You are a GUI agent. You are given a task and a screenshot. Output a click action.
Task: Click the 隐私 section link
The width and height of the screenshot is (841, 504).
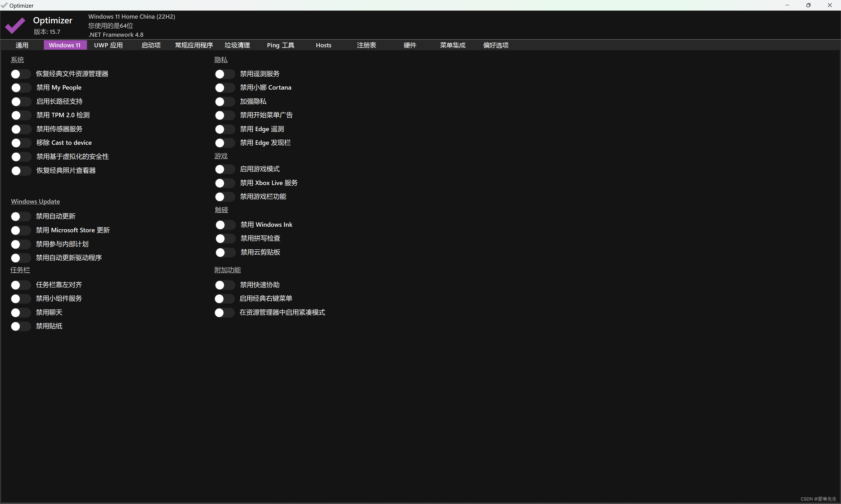[221, 60]
